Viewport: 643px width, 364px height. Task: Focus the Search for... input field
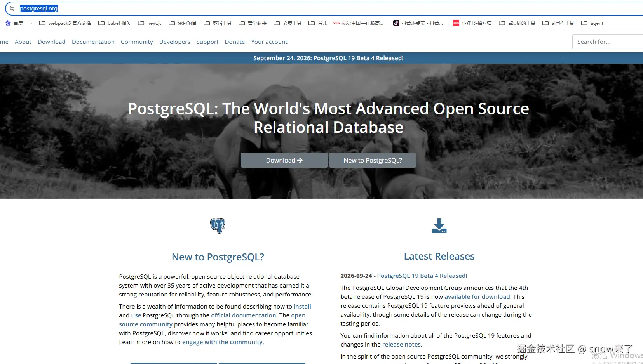tap(608, 42)
